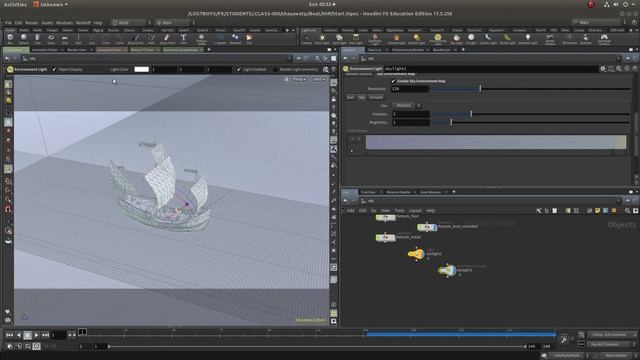Click the sky color ramp gradient

pyautogui.click(x=496, y=142)
